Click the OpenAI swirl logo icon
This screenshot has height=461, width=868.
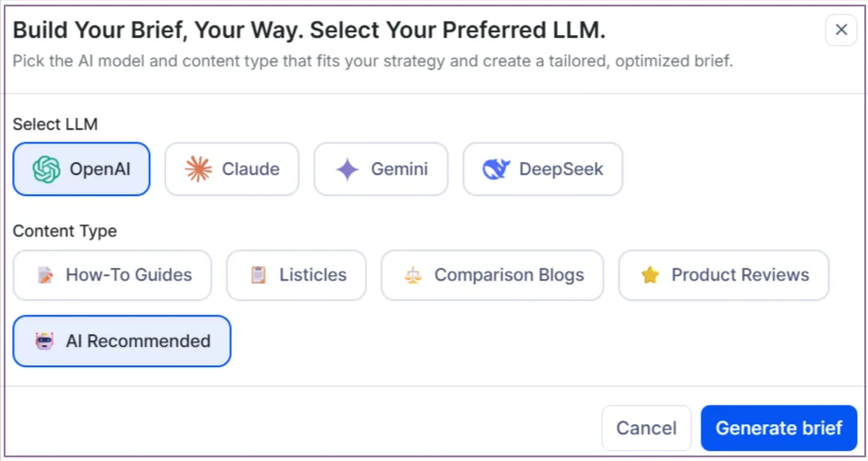46,169
